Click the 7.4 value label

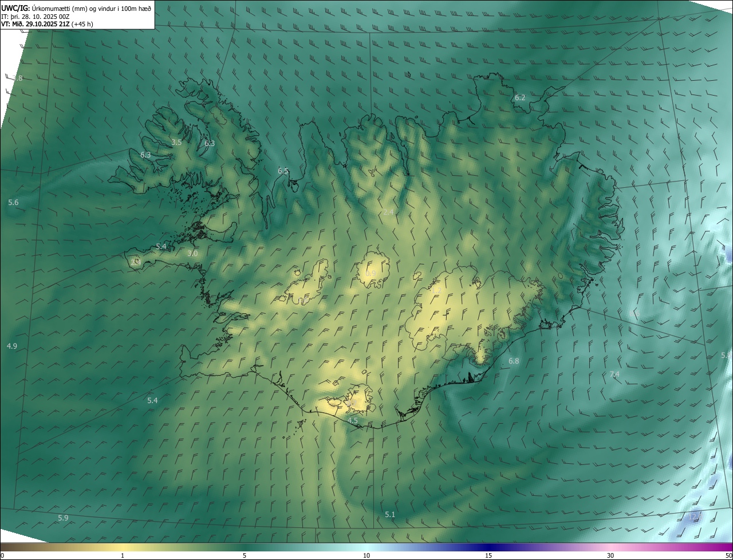(x=614, y=374)
